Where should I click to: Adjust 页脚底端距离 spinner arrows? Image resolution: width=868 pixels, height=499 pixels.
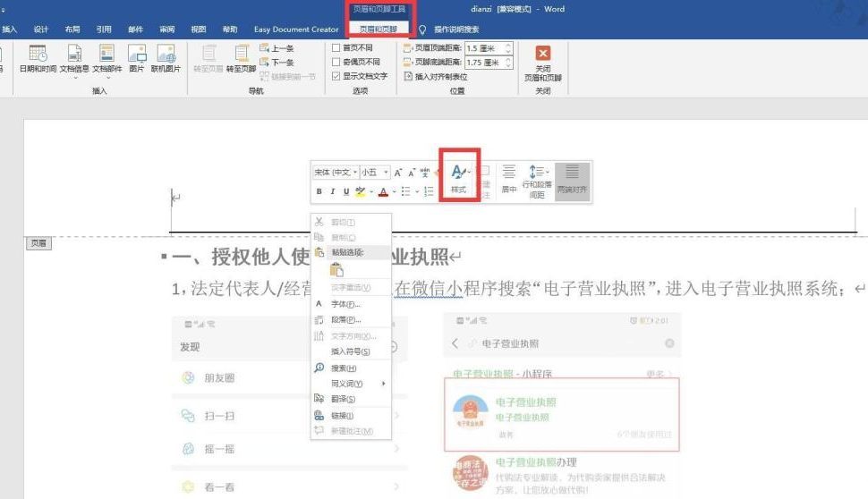click(x=508, y=62)
